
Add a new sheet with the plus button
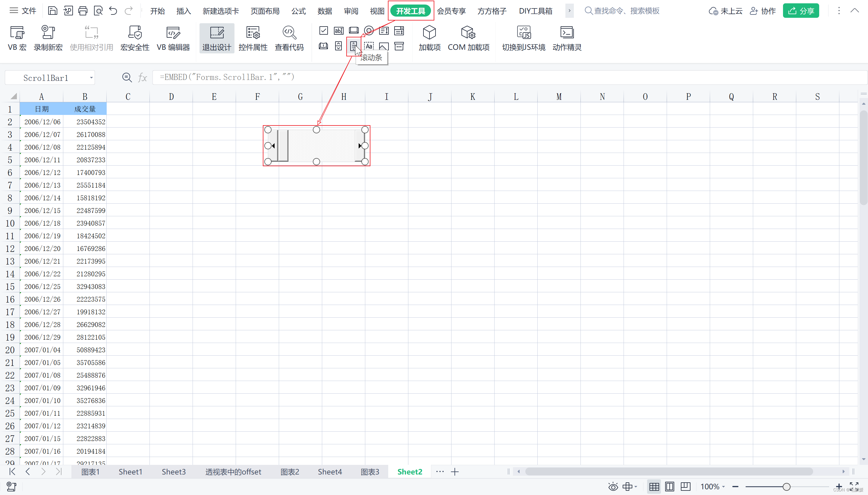pyautogui.click(x=455, y=472)
